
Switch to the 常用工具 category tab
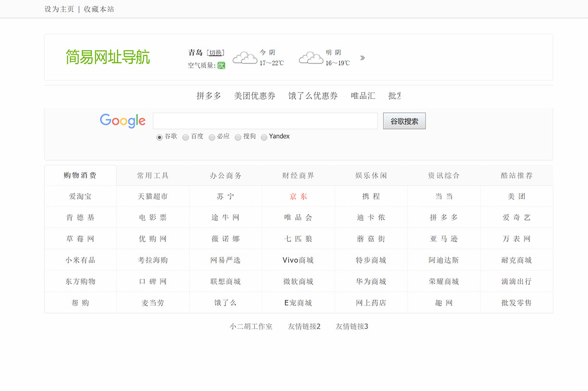153,175
